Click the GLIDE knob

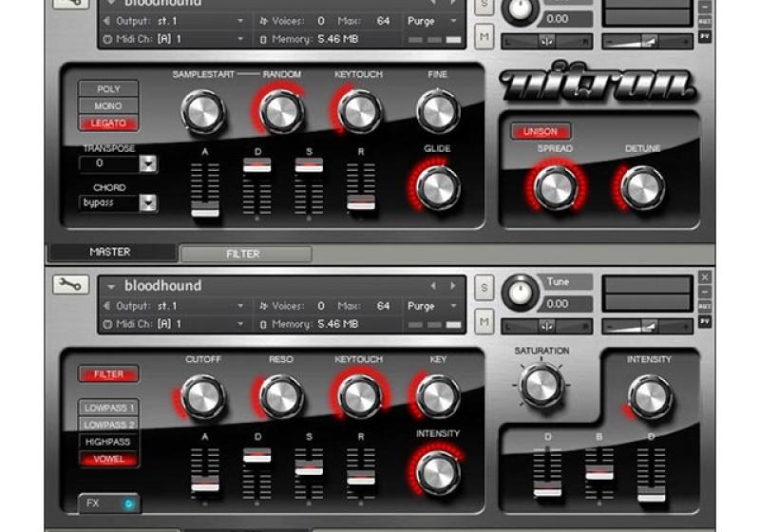click(x=438, y=188)
